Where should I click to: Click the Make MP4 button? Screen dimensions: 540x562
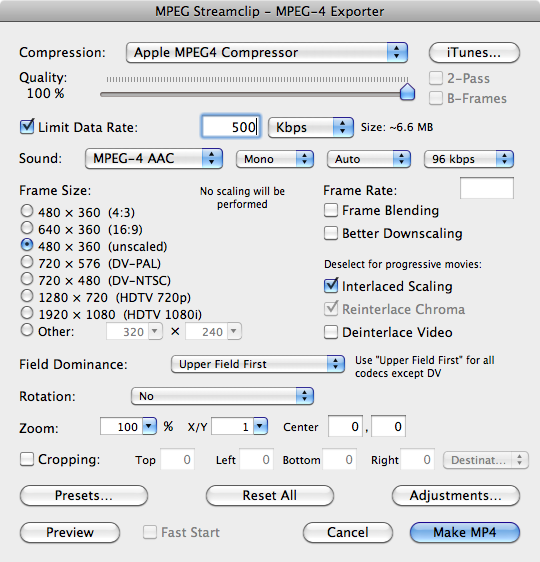[465, 532]
